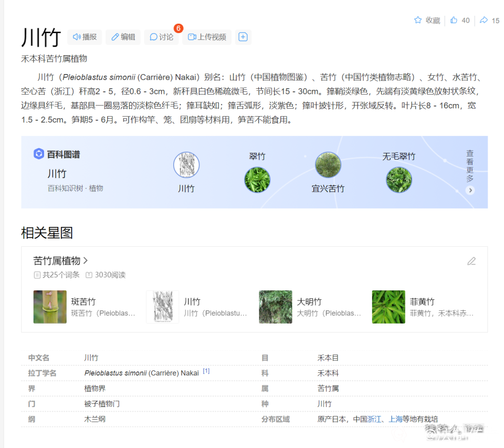Click the pencil icon in 相关星图 card

pyautogui.click(x=471, y=261)
